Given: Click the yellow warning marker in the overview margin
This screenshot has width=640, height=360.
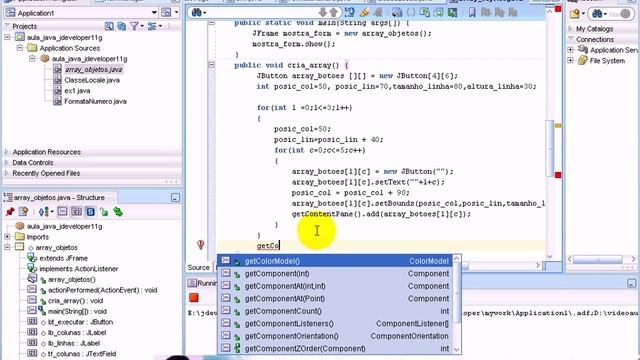Looking at the screenshot, I should pyautogui.click(x=558, y=126).
